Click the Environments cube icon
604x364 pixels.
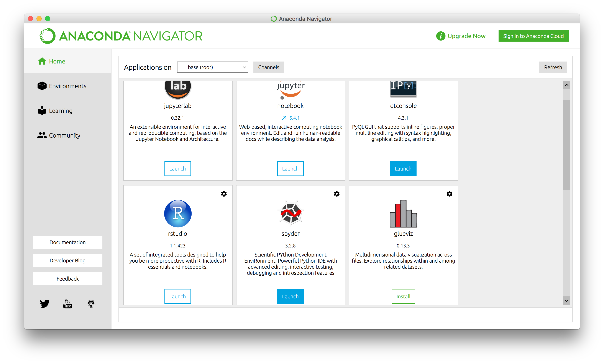pos(42,86)
